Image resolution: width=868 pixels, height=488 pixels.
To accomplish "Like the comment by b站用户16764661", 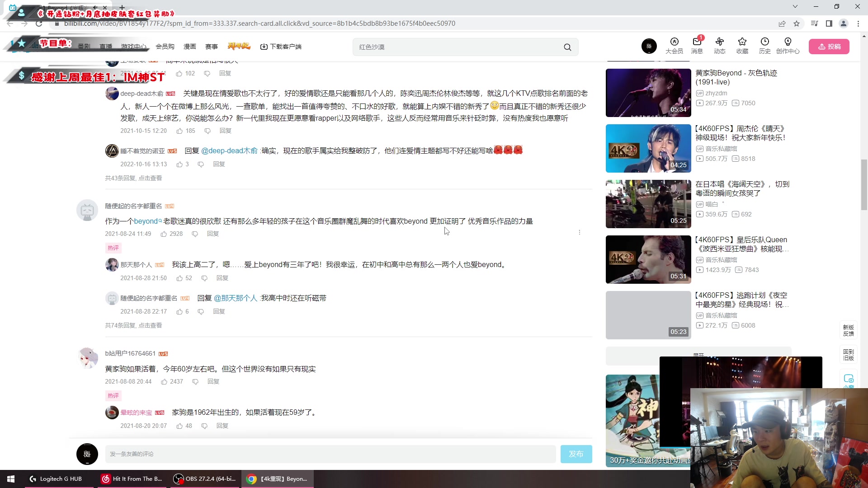I will [165, 381].
